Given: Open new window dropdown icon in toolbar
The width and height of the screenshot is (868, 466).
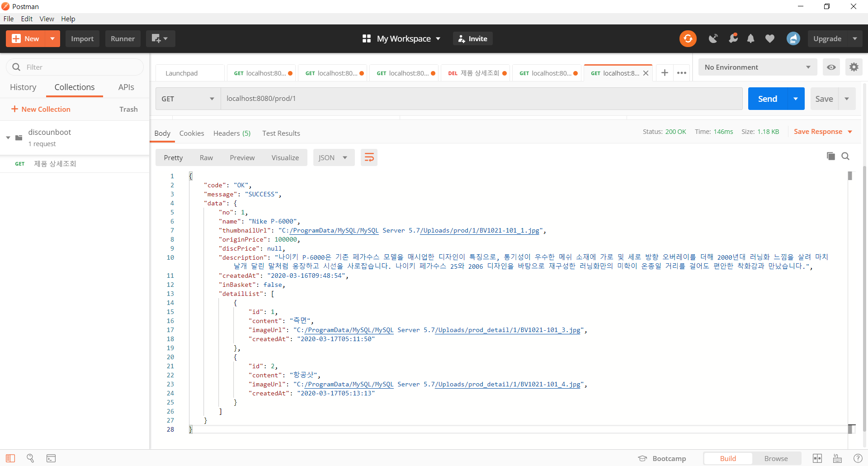Looking at the screenshot, I should [x=160, y=39].
